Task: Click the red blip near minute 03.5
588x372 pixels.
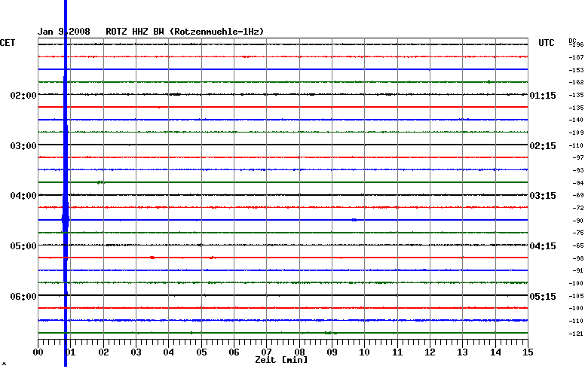Action: 152,258
